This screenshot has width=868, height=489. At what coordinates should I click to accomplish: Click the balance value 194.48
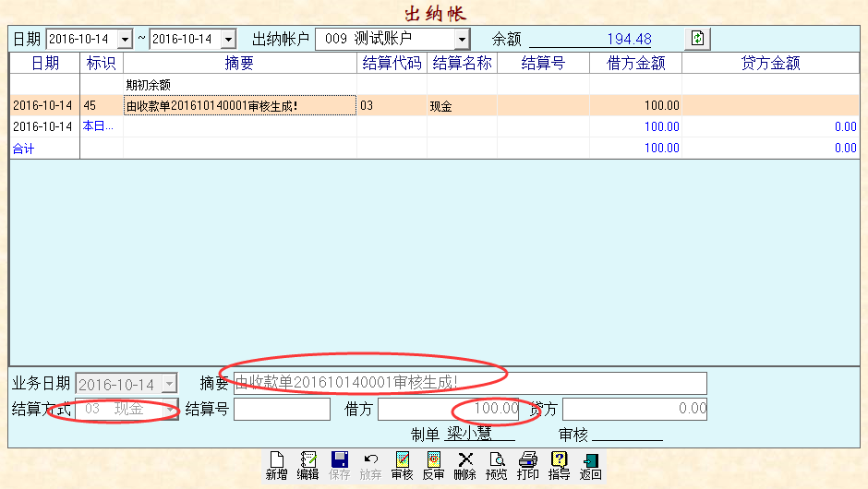tap(629, 40)
